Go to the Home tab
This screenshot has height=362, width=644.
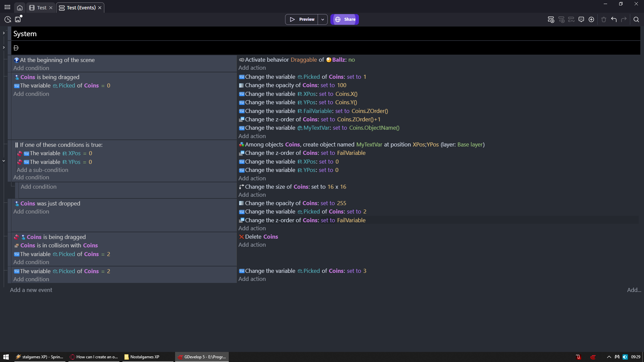[x=20, y=8]
